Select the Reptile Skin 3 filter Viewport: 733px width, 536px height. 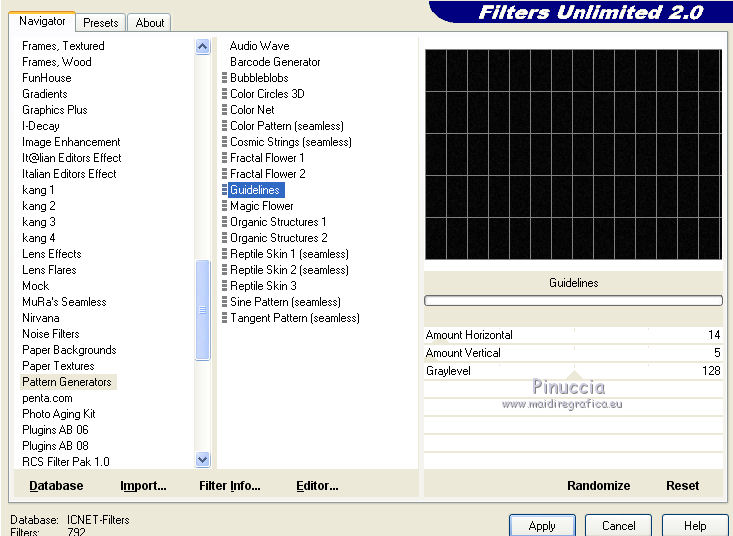[x=263, y=286]
